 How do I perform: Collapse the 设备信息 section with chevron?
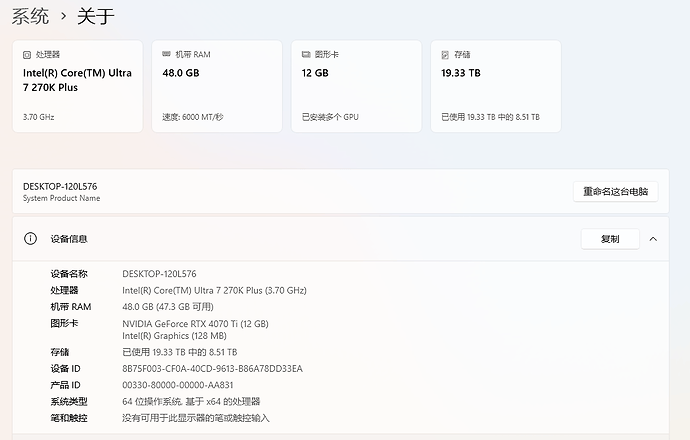653,239
